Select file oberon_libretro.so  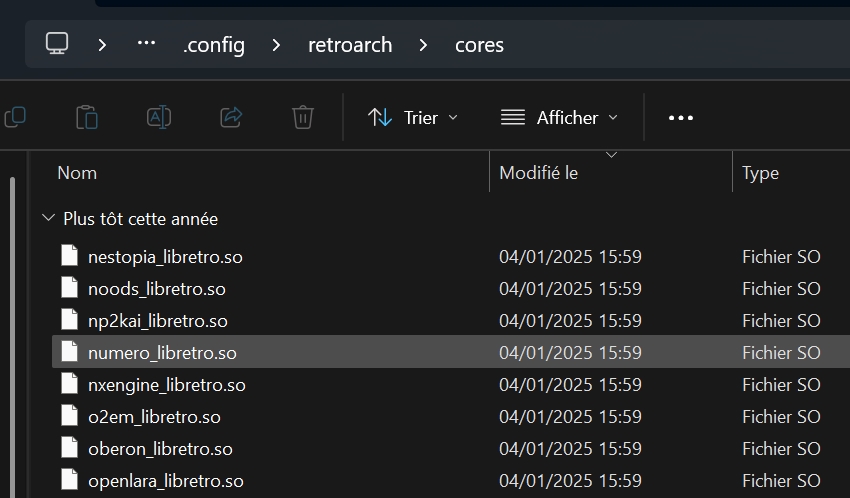coord(160,449)
